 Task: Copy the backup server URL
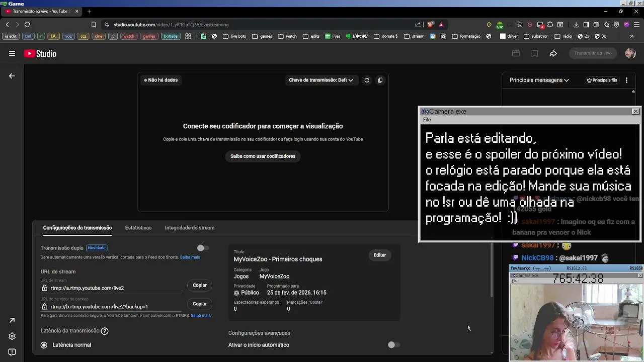pyautogui.click(x=200, y=304)
